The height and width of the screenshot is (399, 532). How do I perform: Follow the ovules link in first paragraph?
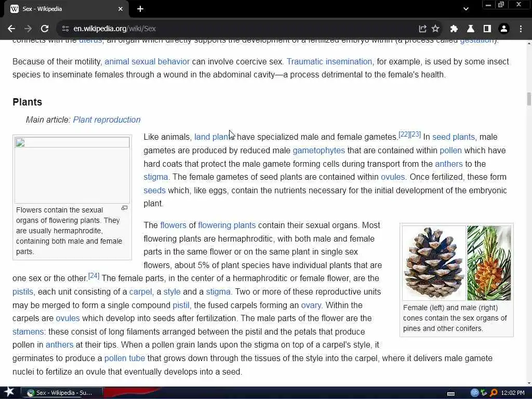pos(393,177)
